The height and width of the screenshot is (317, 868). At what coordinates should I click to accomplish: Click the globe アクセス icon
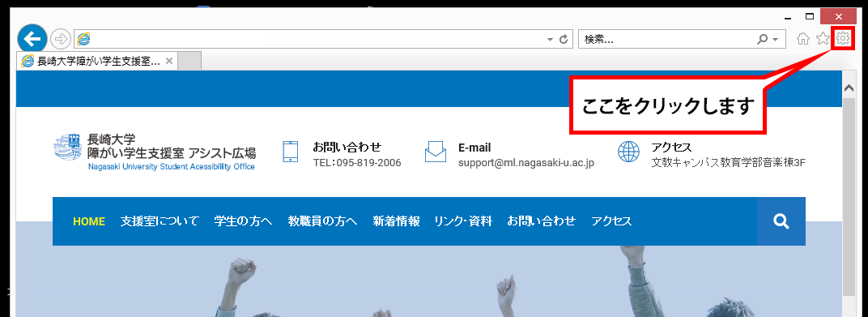click(628, 152)
